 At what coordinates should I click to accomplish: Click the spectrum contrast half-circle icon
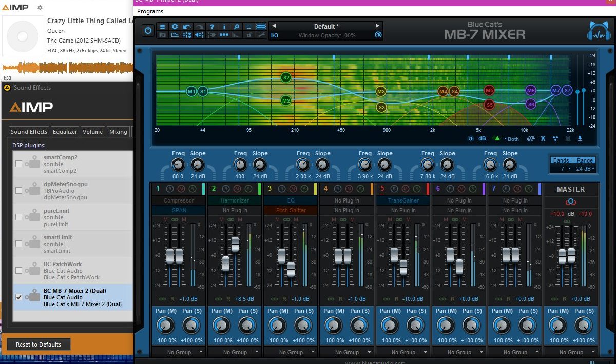(x=470, y=138)
